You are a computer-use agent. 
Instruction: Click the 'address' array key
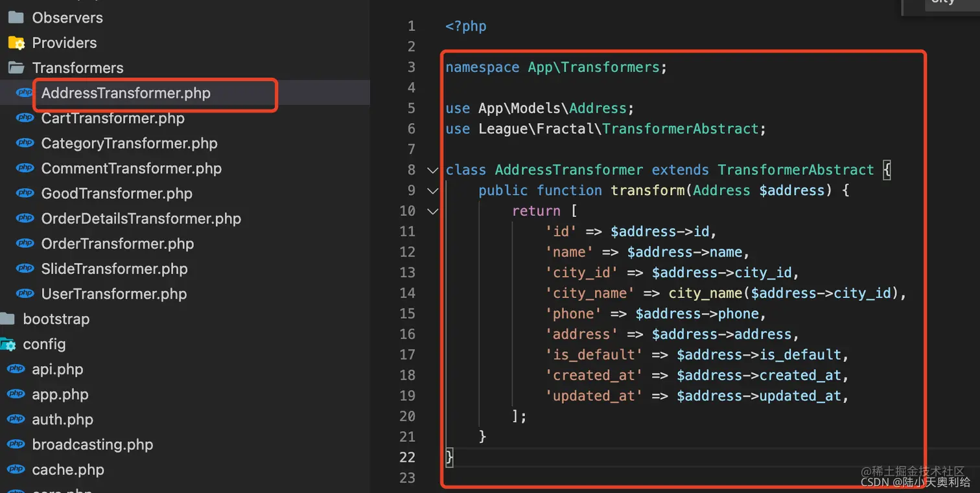(581, 334)
